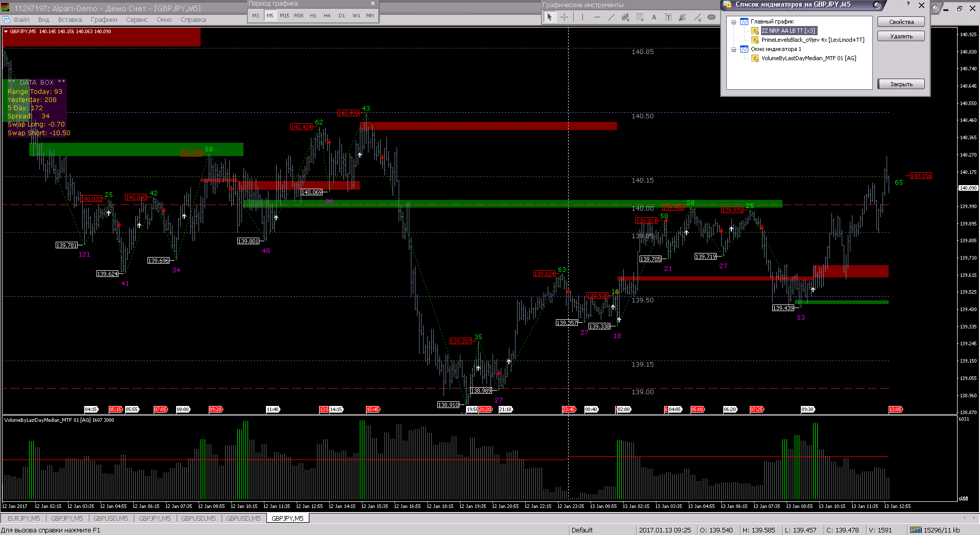
Task: Click the indicator icon beside PrimeLevelsBlack_o9jev
Action: coord(755,40)
